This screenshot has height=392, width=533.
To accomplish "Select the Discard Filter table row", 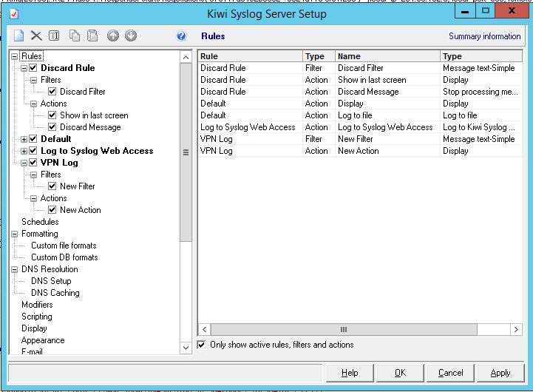I will point(360,68).
